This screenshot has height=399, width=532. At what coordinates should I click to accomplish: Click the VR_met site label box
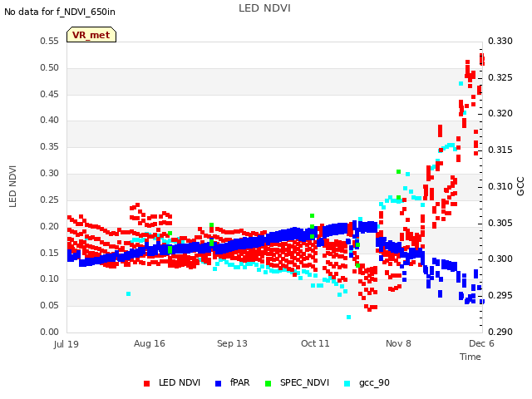click(91, 35)
